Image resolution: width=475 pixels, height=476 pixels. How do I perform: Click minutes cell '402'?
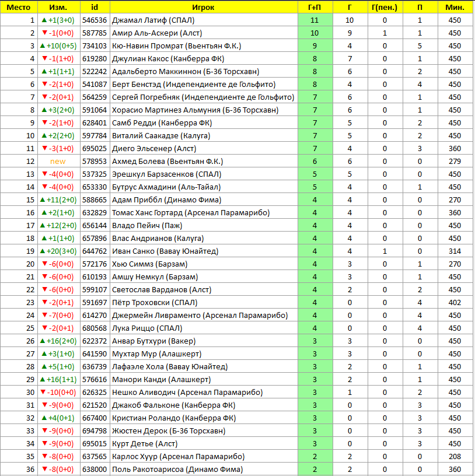click(x=455, y=302)
